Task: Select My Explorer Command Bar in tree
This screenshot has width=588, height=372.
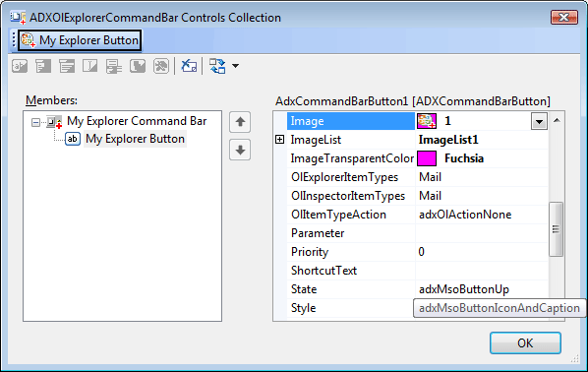Action: pyautogui.click(x=137, y=121)
